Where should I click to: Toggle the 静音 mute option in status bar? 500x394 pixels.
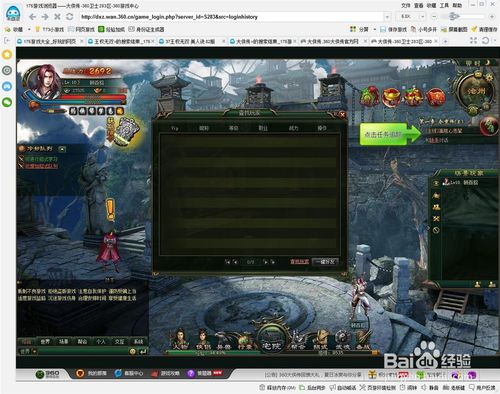(430, 388)
